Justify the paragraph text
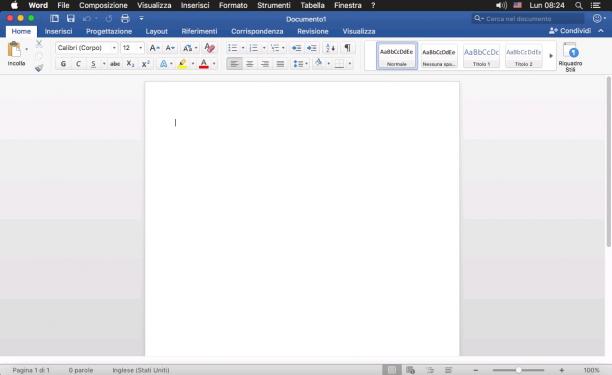Viewport: 612px width, 375px height. click(280, 64)
